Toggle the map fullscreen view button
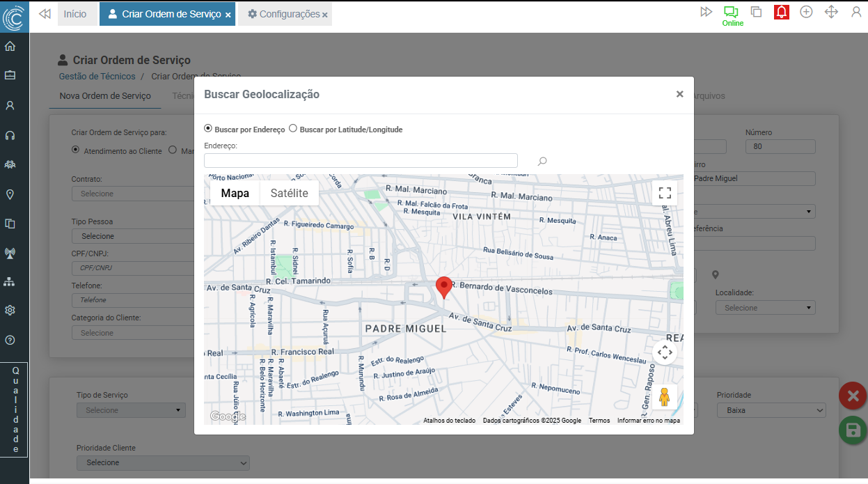This screenshot has width=868, height=484. pyautogui.click(x=665, y=193)
